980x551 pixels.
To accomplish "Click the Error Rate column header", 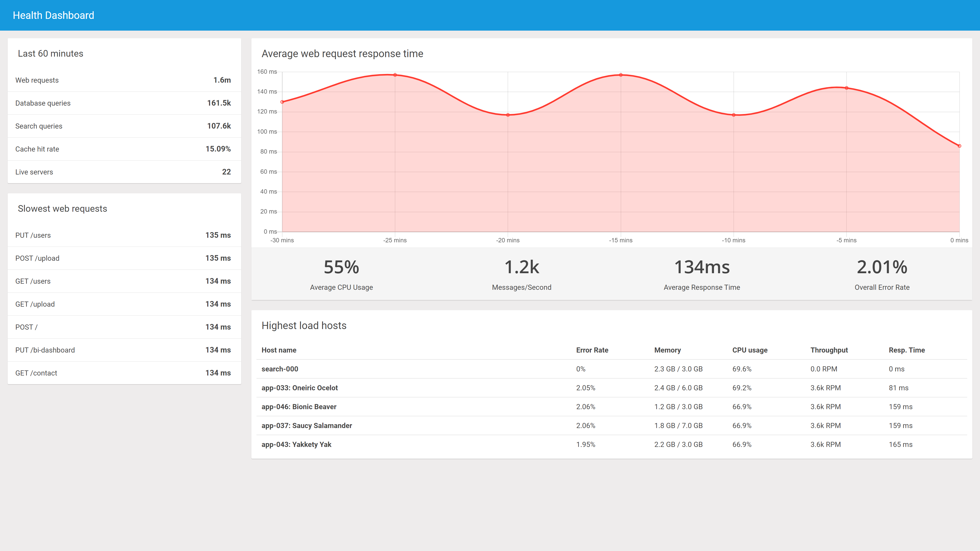I will click(x=592, y=350).
